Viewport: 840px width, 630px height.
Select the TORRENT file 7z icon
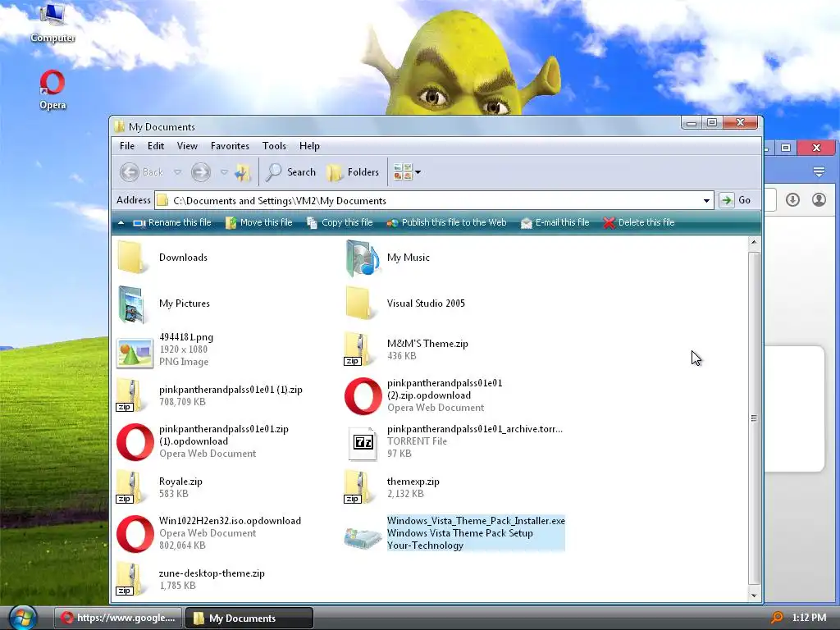tap(363, 442)
